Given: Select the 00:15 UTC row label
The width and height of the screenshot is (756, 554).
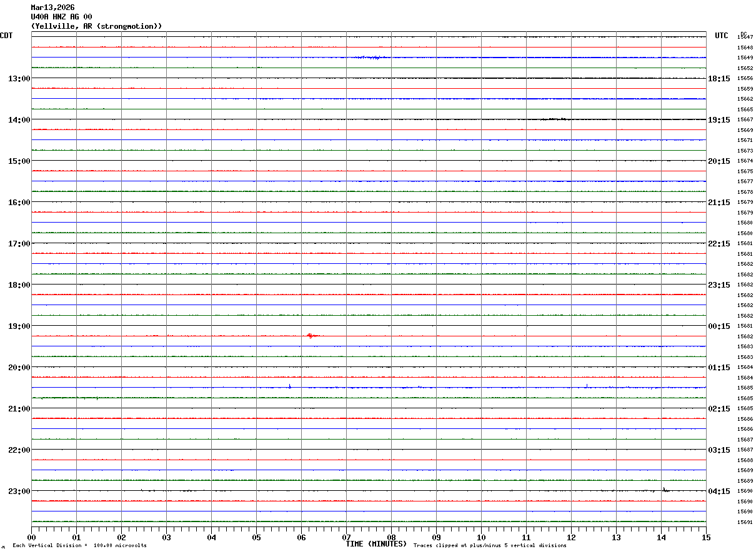Looking at the screenshot, I should pos(720,326).
